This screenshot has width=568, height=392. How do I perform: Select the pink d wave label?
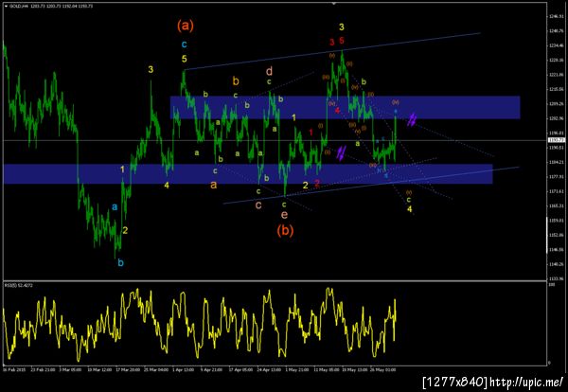pos(269,71)
